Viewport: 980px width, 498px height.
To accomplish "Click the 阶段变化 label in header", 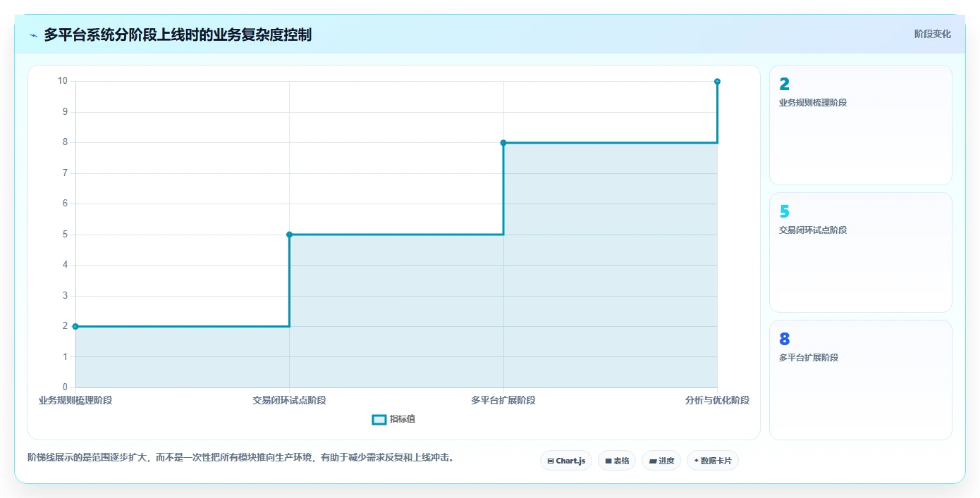I will click(x=932, y=34).
